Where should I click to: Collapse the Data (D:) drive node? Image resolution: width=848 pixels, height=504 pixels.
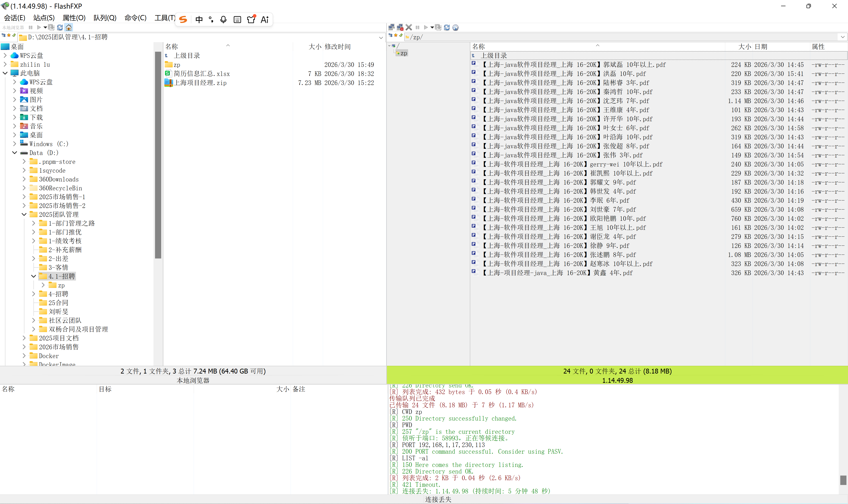[15, 153]
